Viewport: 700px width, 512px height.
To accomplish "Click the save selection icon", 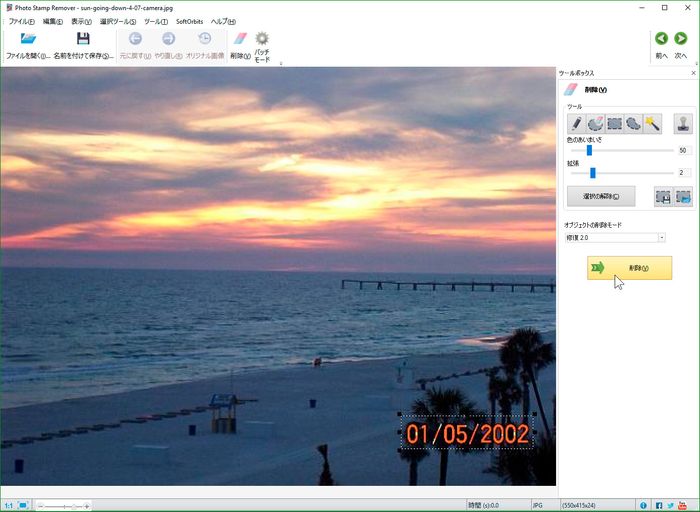I will pyautogui.click(x=663, y=197).
